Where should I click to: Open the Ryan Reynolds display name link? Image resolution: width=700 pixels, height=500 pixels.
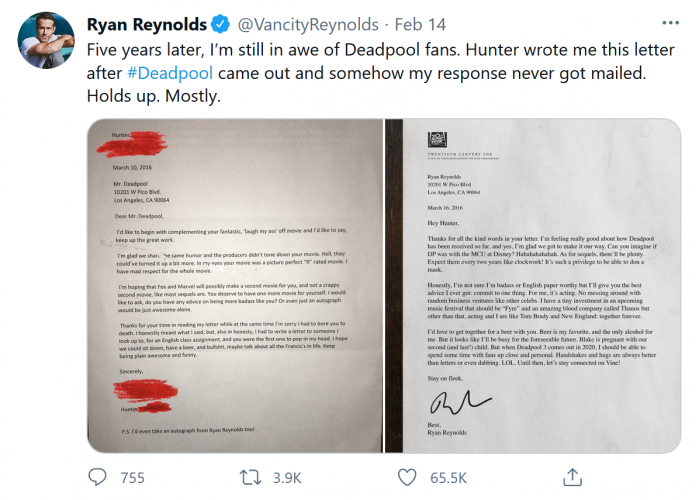click(147, 24)
